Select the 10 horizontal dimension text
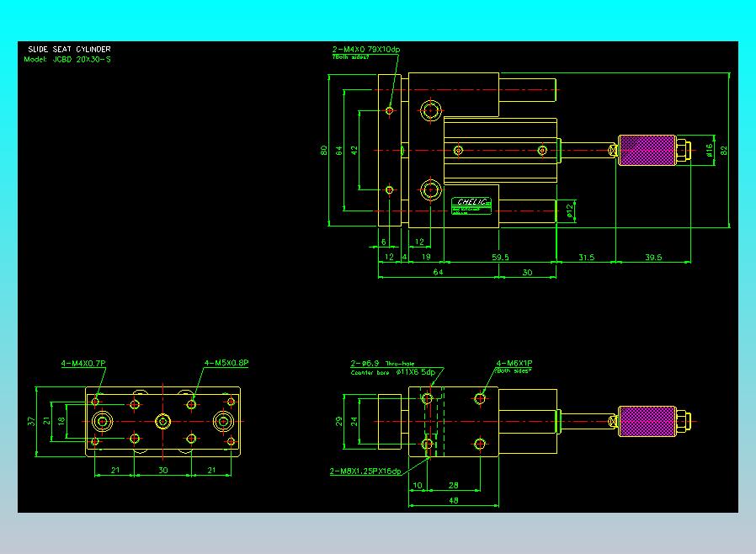The width and height of the screenshot is (756, 554). (418, 485)
